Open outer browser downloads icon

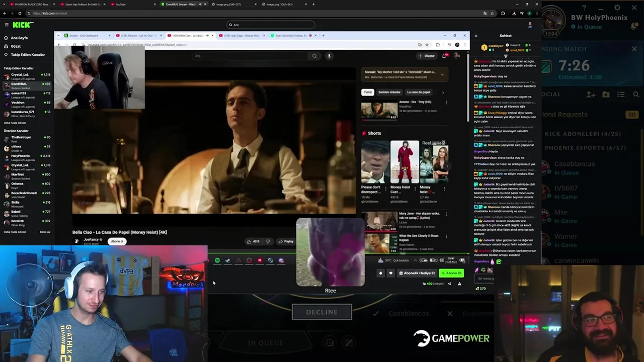click(x=514, y=13)
